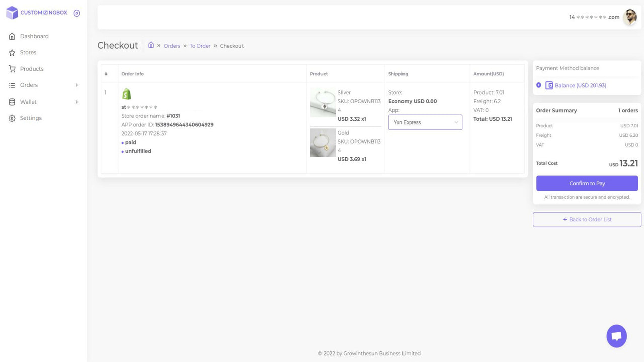644x362 pixels.
Task: Click the breadcrumb home icon
Action: pyautogui.click(x=151, y=45)
